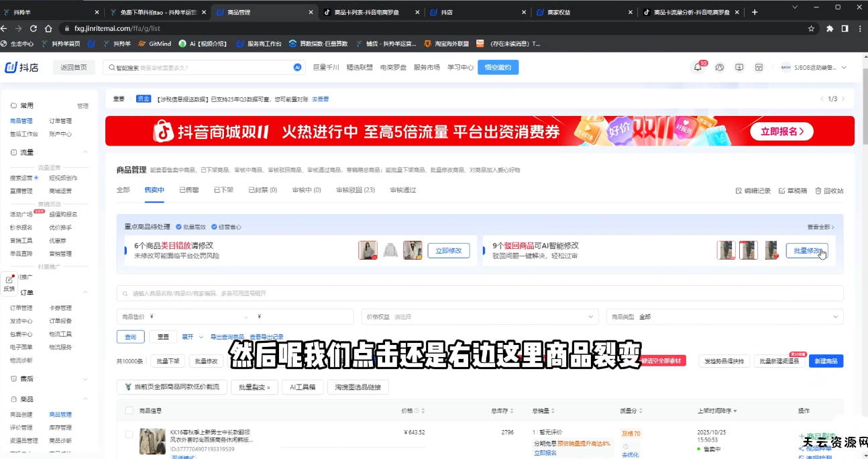The height and width of the screenshot is (459, 868).
Task: Click the 批量裂变 button
Action: pos(254,387)
